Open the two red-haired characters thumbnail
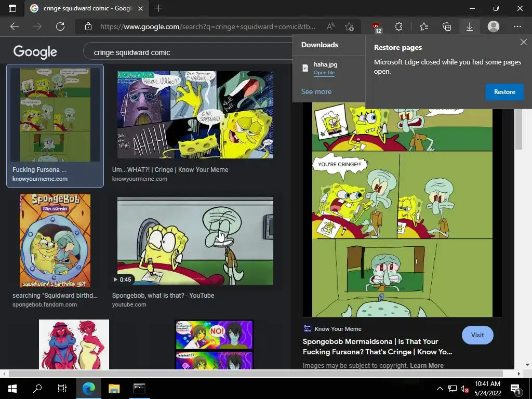 [74, 344]
